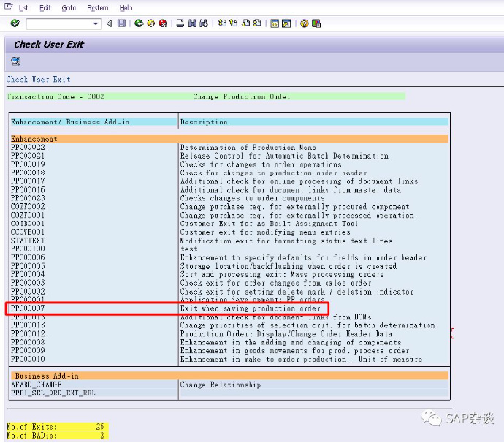The image size is (504, 443).
Task: Go to the previous page icon
Action: (x=234, y=23)
